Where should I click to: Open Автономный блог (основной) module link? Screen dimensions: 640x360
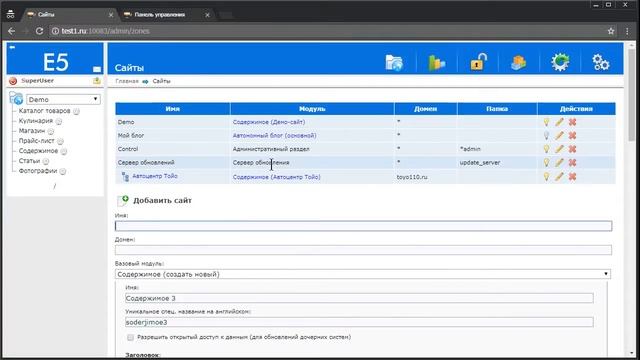coord(274,136)
